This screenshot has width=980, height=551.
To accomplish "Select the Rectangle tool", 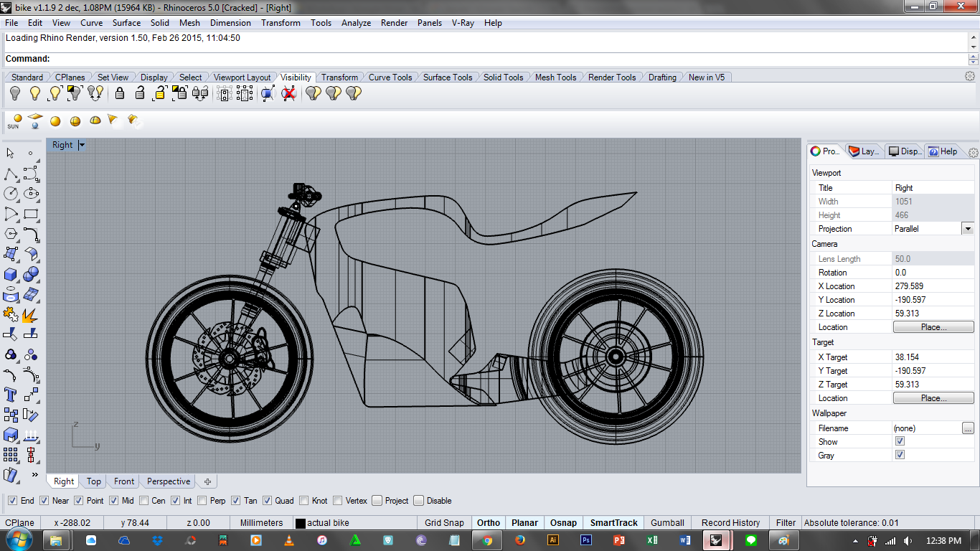I will [31, 214].
